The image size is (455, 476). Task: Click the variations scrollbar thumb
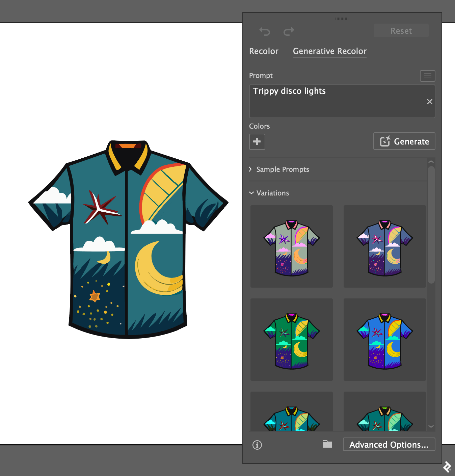[431, 225]
